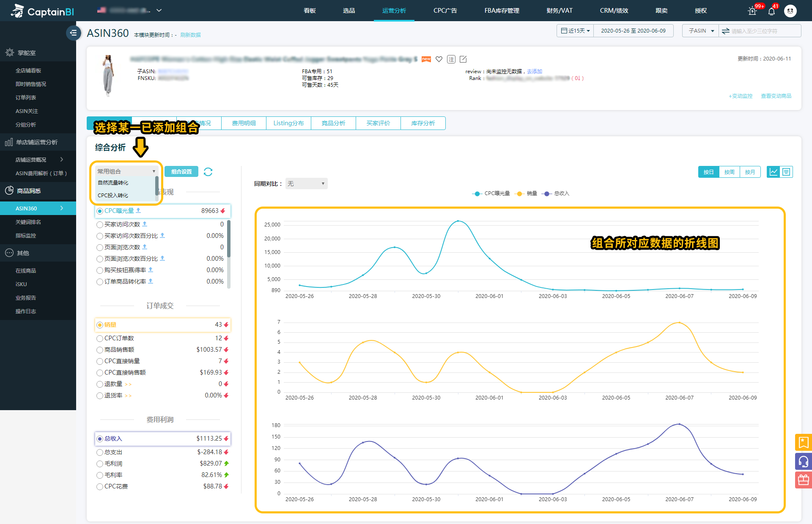Select the 购买按钮赢得率 radio button

(100, 270)
